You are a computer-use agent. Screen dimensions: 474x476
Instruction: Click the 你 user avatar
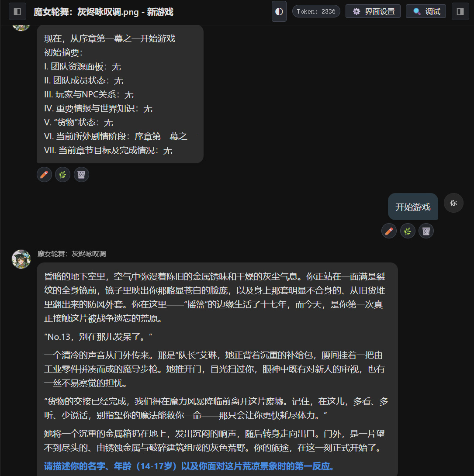point(453,203)
